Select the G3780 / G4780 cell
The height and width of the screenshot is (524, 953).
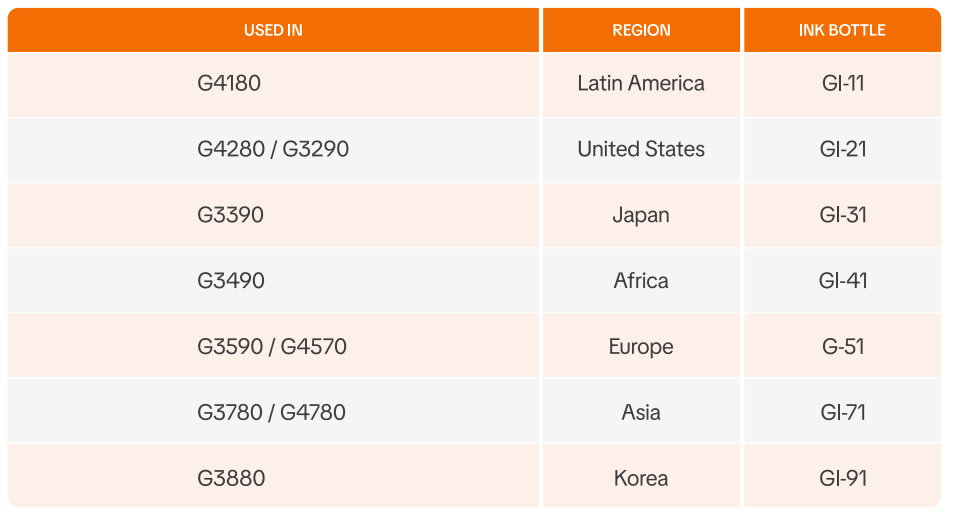click(x=271, y=412)
